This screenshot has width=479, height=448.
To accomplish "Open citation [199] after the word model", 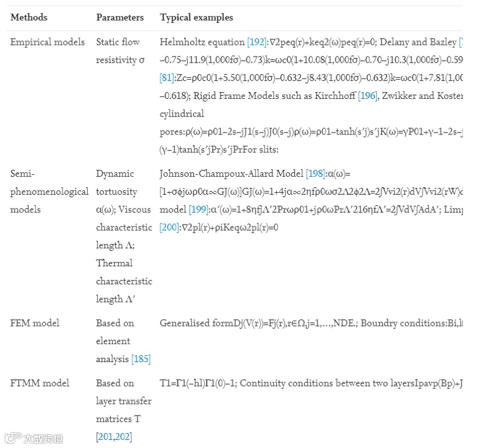I will pyautogui.click(x=198, y=209).
